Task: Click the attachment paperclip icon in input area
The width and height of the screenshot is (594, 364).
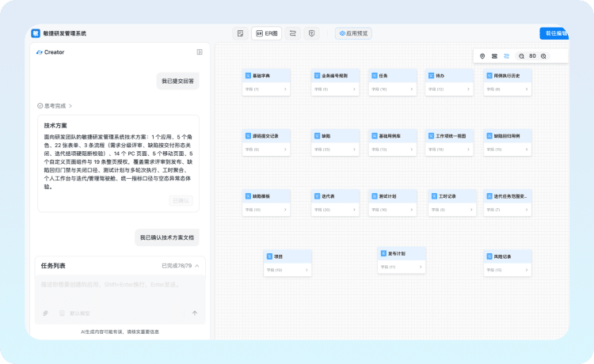Action: pyautogui.click(x=45, y=313)
